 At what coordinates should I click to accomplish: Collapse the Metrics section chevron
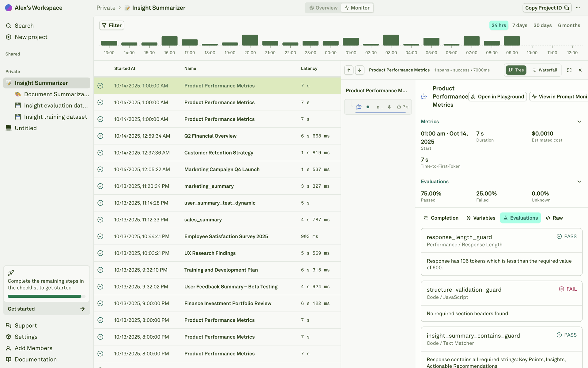(579, 121)
